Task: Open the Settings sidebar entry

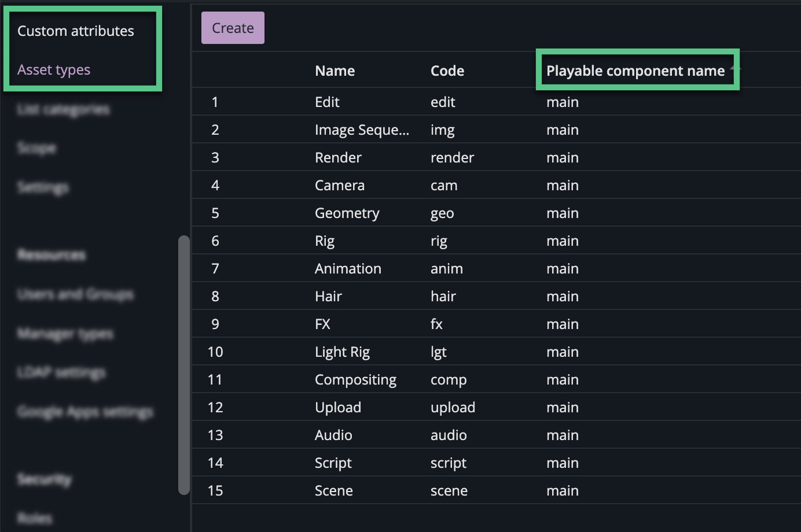Action: coord(42,187)
